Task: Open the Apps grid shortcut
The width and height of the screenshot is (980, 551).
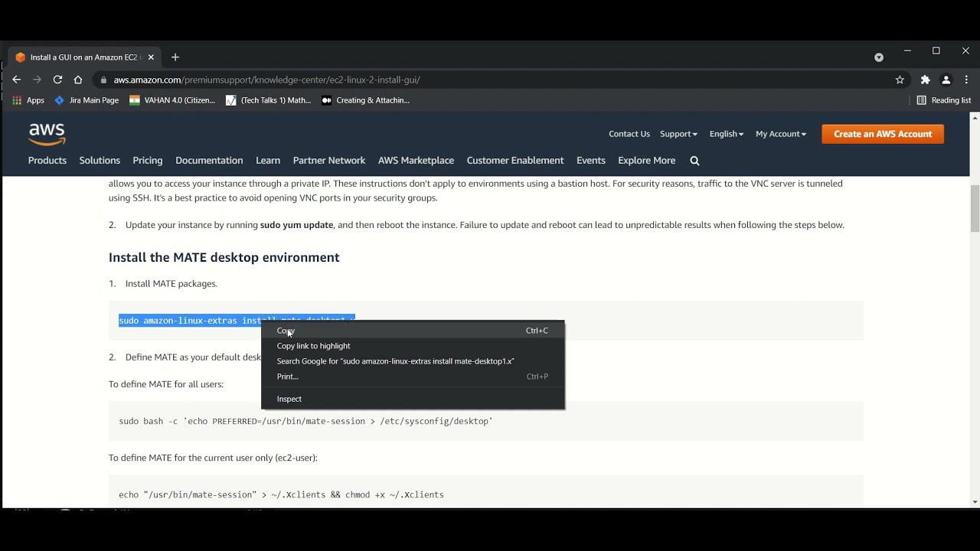Action: tap(28, 100)
